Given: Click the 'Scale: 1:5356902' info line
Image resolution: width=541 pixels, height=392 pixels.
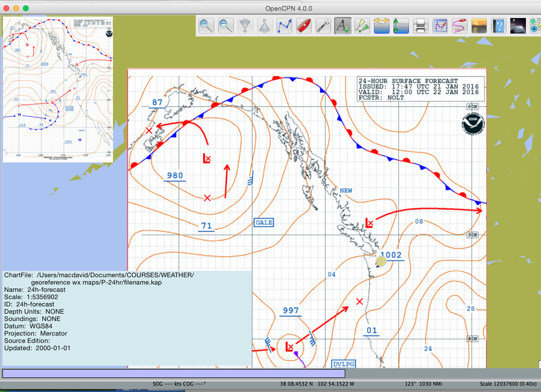Looking at the screenshot, I should pos(31,297).
